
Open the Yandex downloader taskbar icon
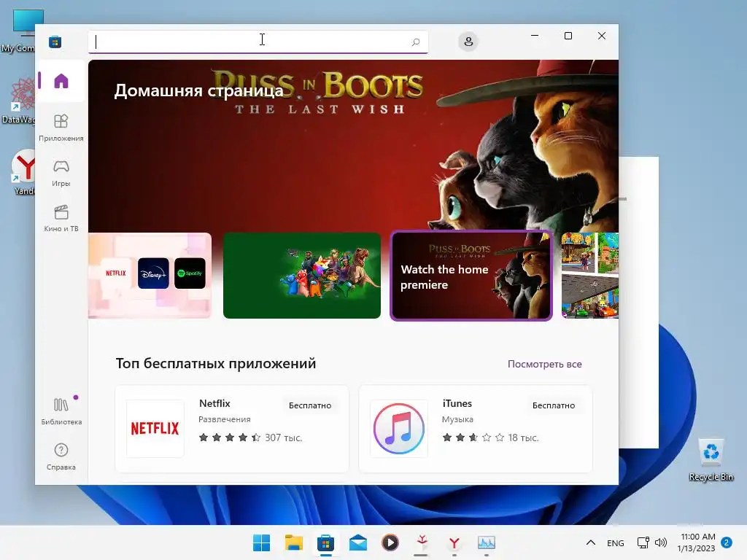click(x=422, y=542)
